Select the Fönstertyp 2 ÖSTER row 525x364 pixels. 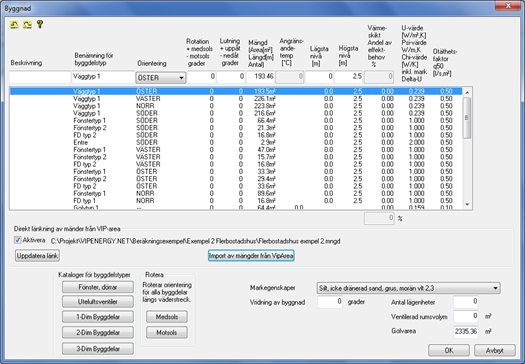click(236, 179)
